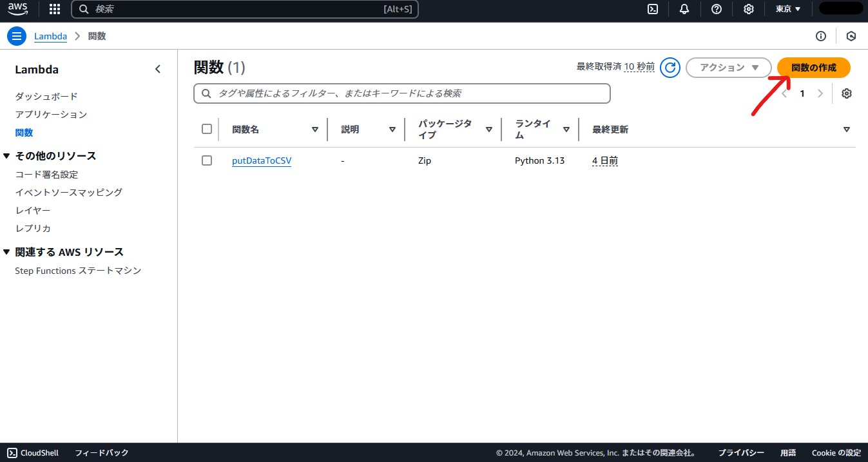Open table preferences with the gear icon

[846, 93]
